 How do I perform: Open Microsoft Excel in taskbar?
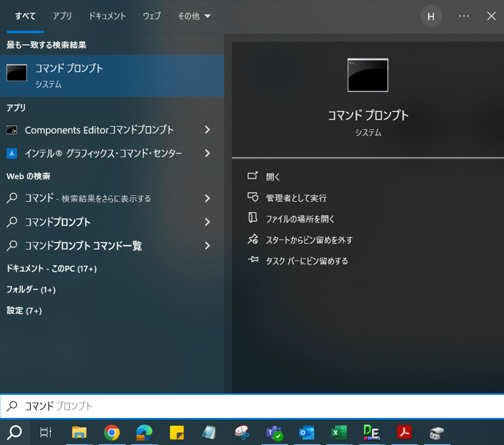[339, 433]
